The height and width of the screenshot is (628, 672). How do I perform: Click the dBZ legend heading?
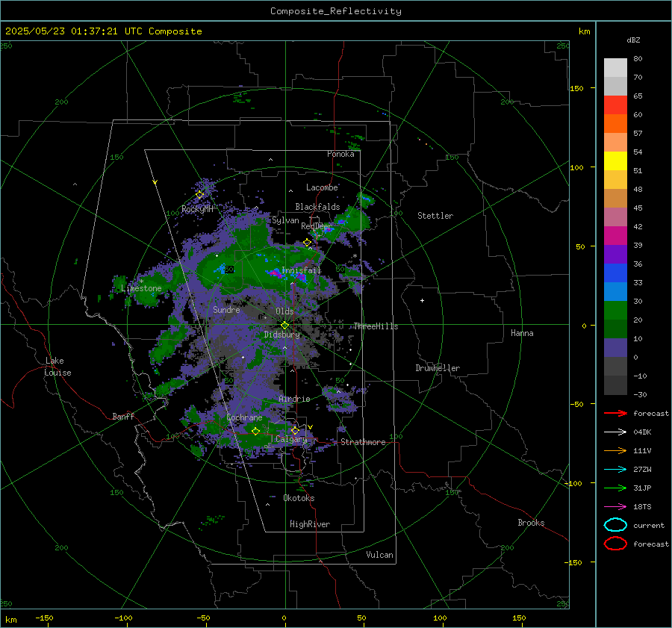pyautogui.click(x=633, y=40)
